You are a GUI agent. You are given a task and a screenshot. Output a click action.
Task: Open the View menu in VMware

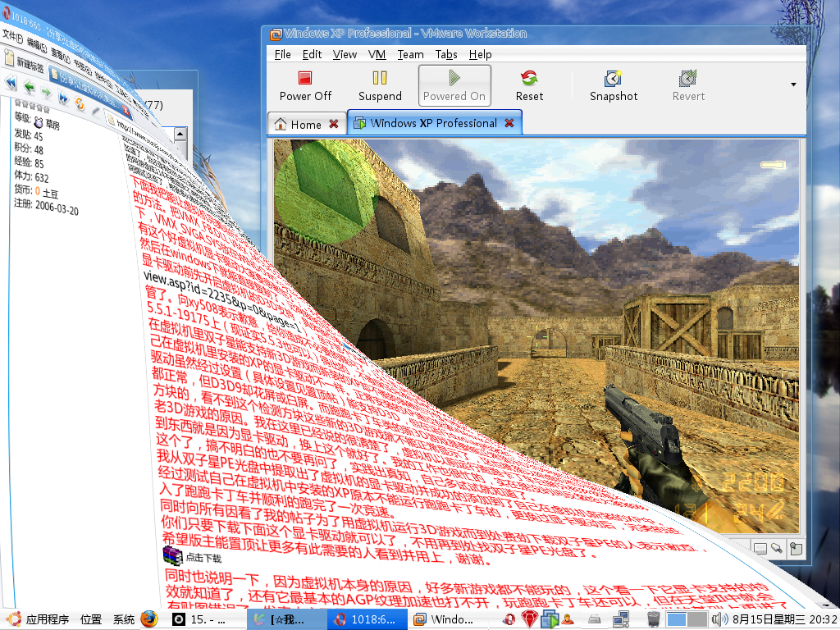click(x=345, y=54)
